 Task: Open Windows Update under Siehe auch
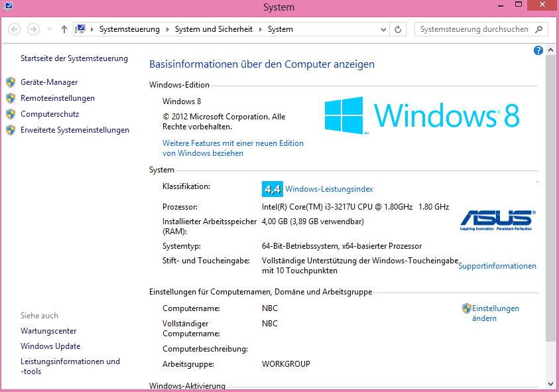click(50, 346)
